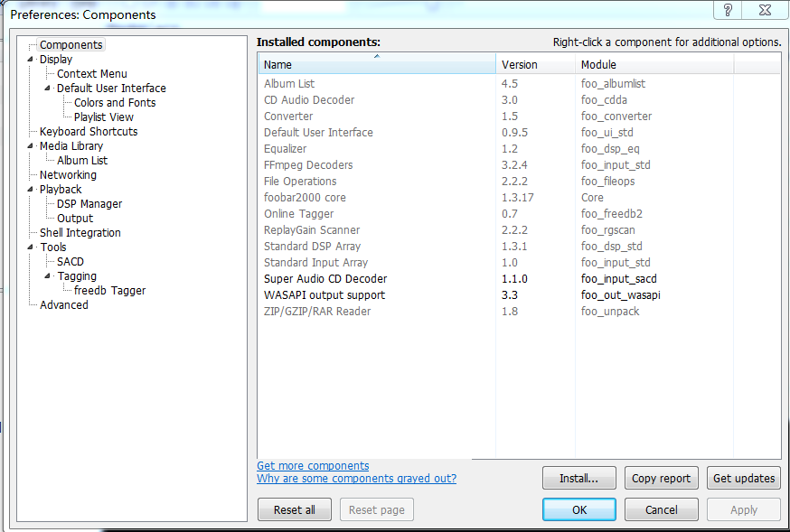Collapse the Tagging tree node
This screenshot has width=790, height=532.
click(x=48, y=276)
